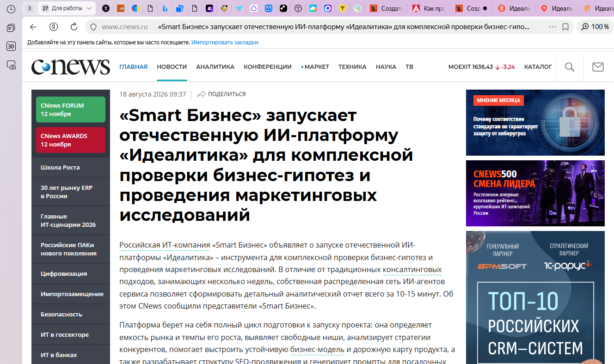This screenshot has height=364, width=614.
Task: Switch to the Идеали tab with map pin
Action: tap(556, 8)
